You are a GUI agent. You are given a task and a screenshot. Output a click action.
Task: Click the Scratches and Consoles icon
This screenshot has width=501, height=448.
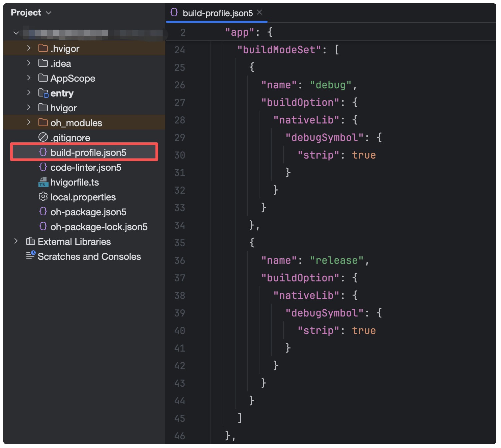click(x=31, y=256)
